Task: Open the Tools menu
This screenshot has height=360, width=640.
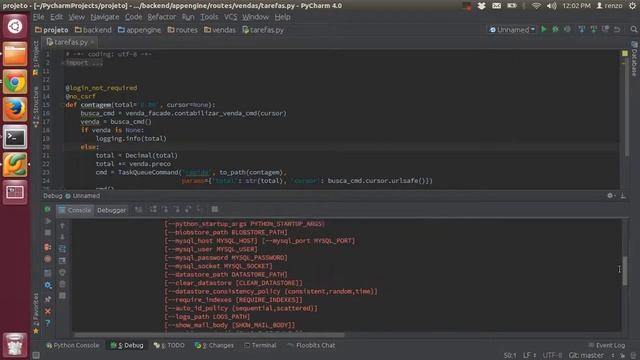Action: coord(209,17)
